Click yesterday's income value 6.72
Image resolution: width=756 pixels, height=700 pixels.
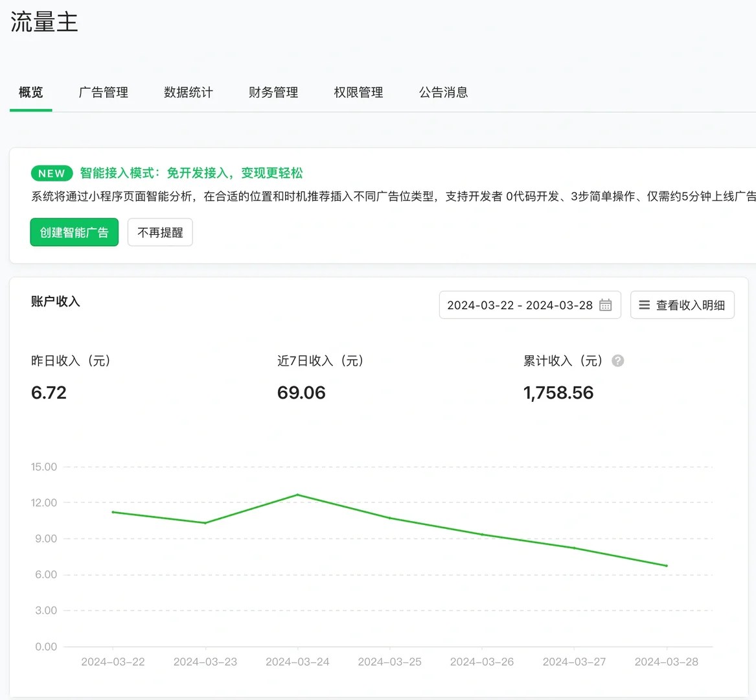[49, 392]
